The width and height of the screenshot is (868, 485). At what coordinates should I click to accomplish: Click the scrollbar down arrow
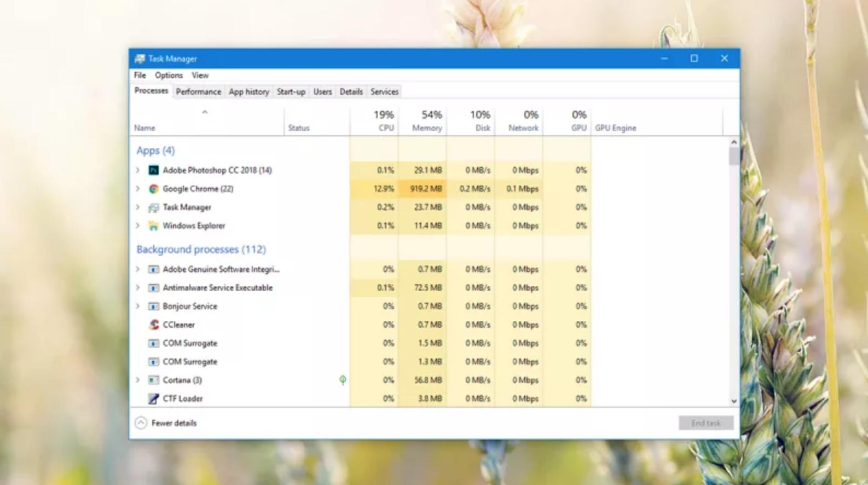(734, 401)
